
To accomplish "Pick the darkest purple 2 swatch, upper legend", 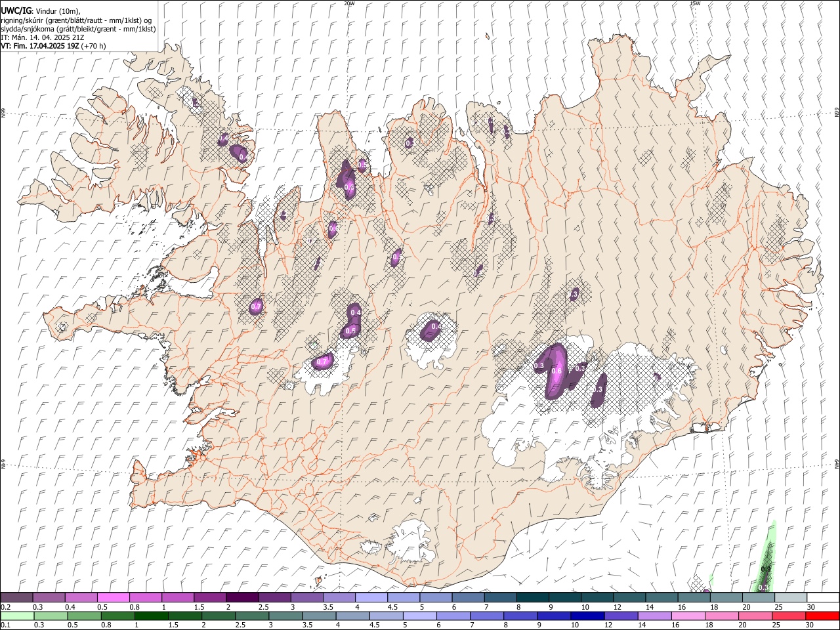I will pyautogui.click(x=241, y=597).
